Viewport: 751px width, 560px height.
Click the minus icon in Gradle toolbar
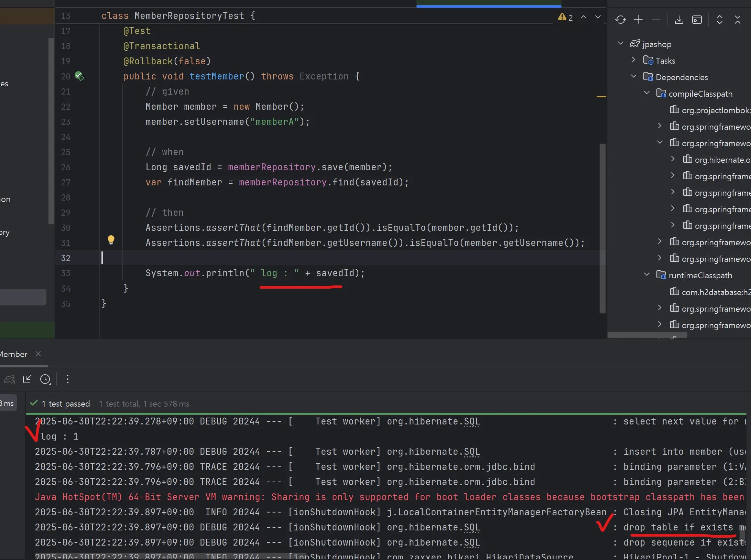[656, 20]
